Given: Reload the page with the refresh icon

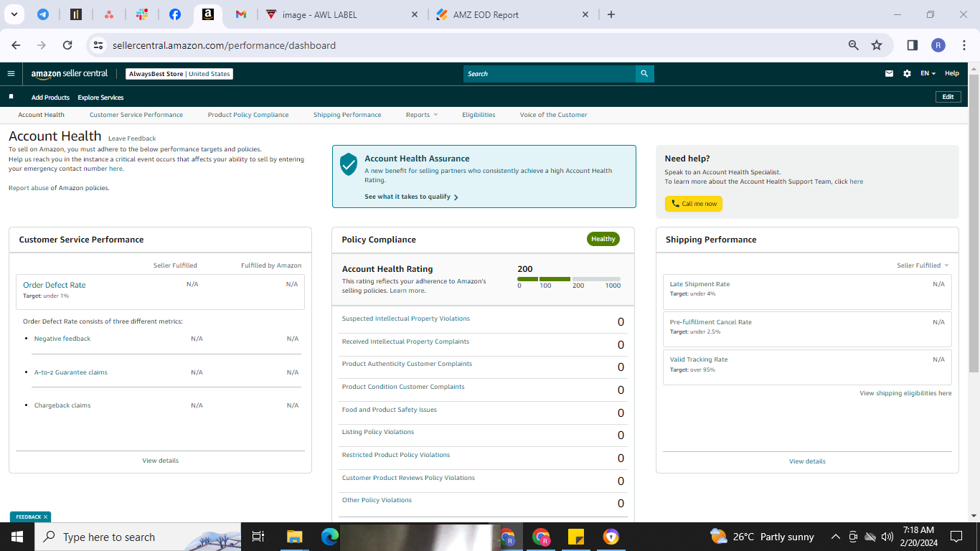Looking at the screenshot, I should 67,45.
